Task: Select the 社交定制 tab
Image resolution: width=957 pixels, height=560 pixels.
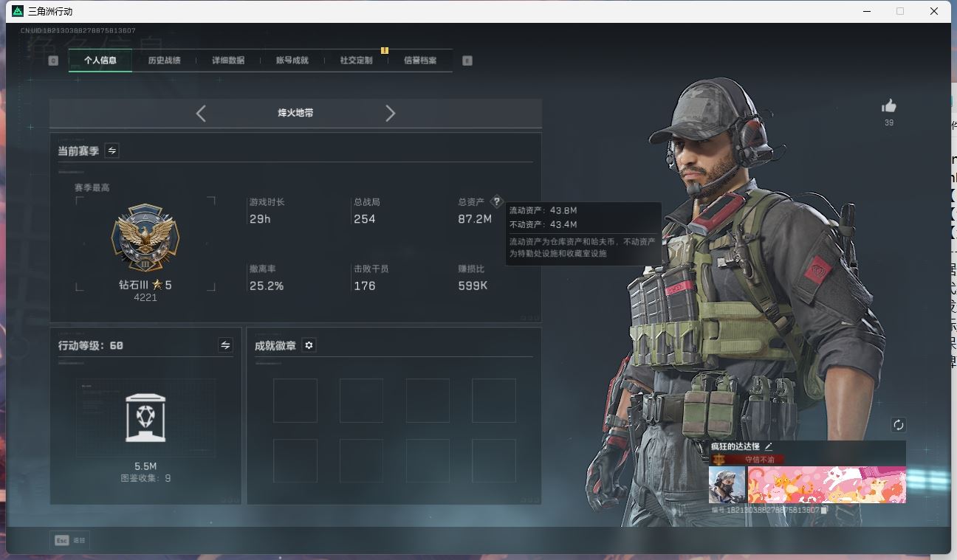Action: pyautogui.click(x=356, y=61)
